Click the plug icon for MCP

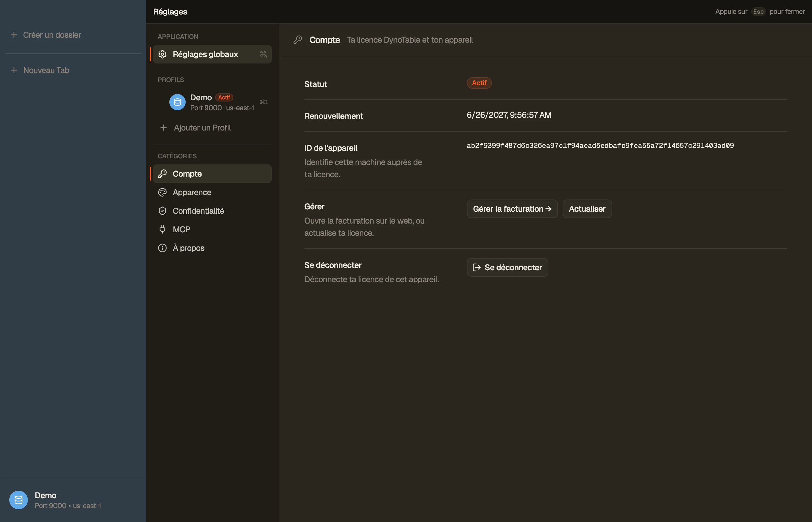162,229
